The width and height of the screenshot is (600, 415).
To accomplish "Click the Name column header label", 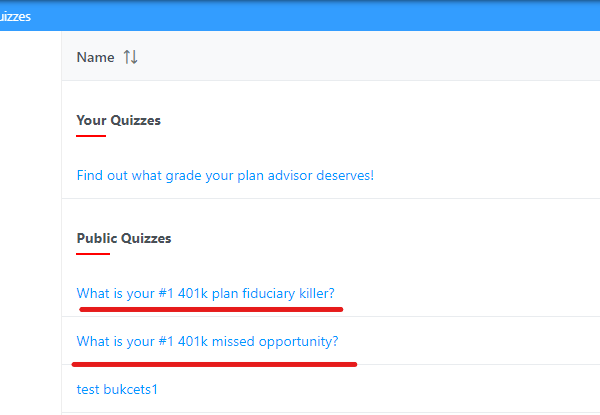I will [x=95, y=57].
